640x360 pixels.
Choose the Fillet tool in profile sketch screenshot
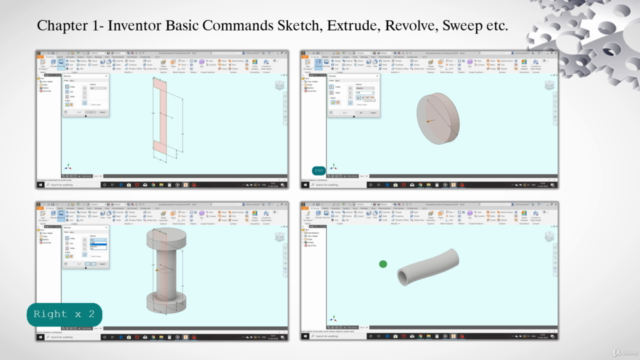click(109, 63)
